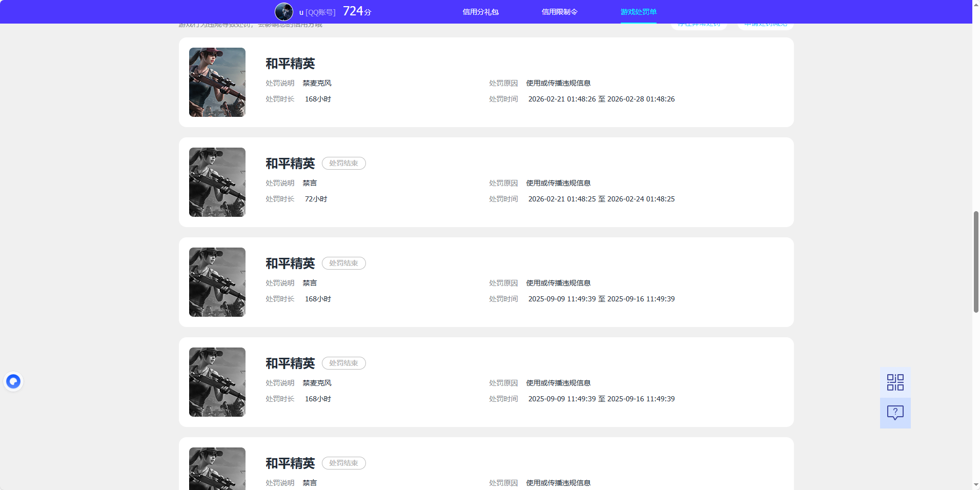Click the 处罚结束 badge on the 禁麦克风 card
This screenshot has width=980, height=490.
(x=343, y=363)
